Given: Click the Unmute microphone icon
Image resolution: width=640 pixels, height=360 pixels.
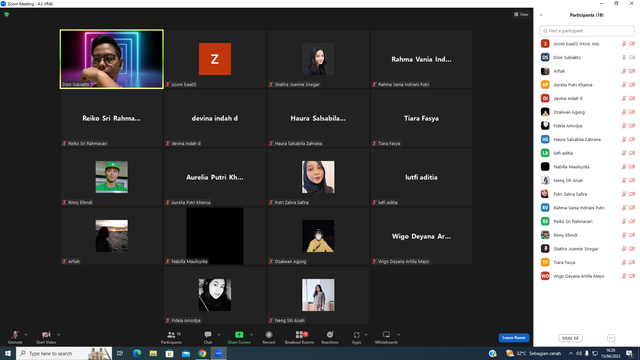Looking at the screenshot, I should (x=15, y=335).
